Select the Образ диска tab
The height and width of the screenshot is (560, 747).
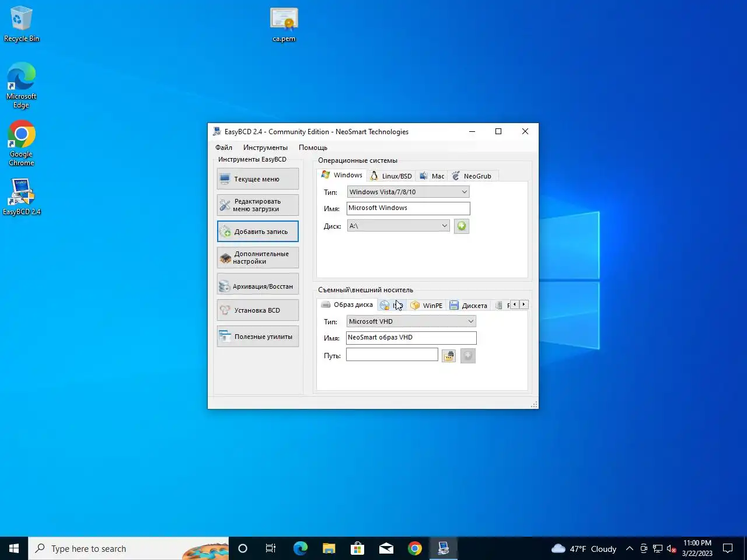click(347, 304)
